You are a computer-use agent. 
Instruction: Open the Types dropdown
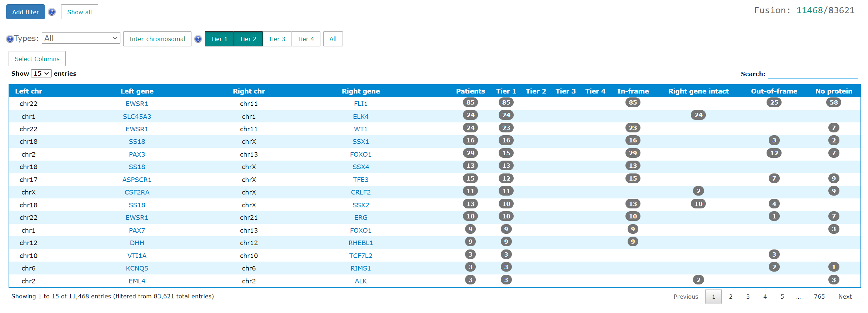pyautogui.click(x=81, y=38)
